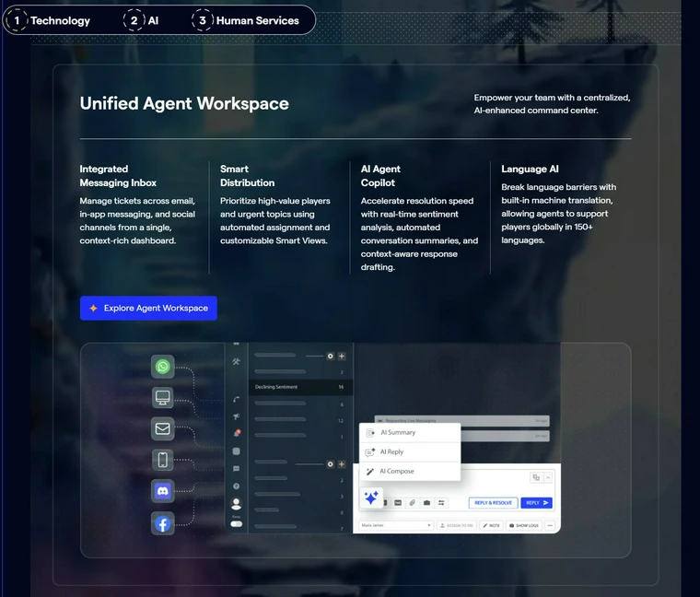
Task: Toggle the Away status switch
Action: 236,524
